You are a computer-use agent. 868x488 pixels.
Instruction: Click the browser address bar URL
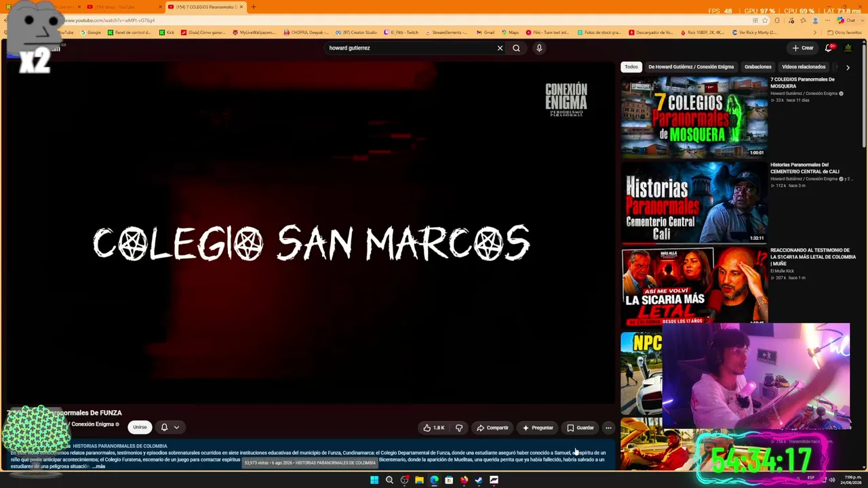pos(108,20)
